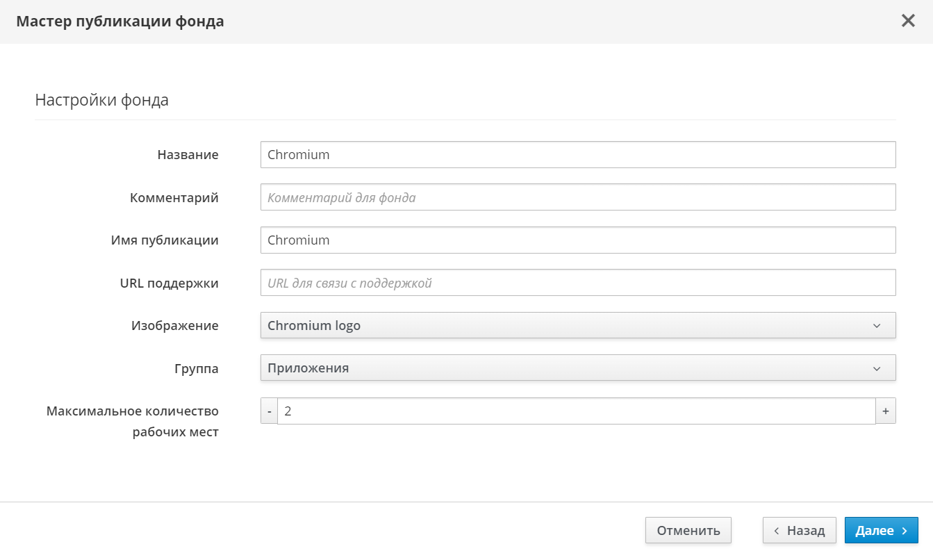Click the Название field containing Chromium
Image resolution: width=933 pixels, height=560 pixels.
point(577,155)
